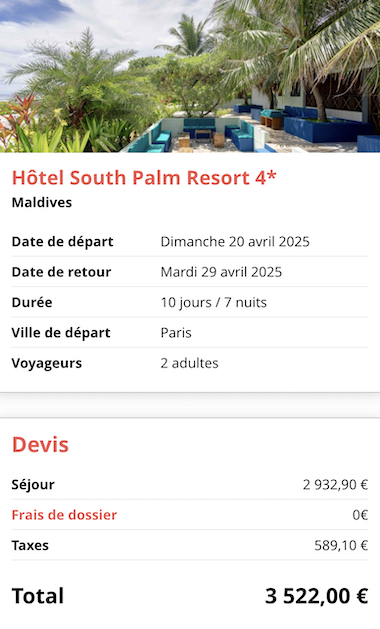
Task: Select the Maldives destination label
Action: pos(42,203)
